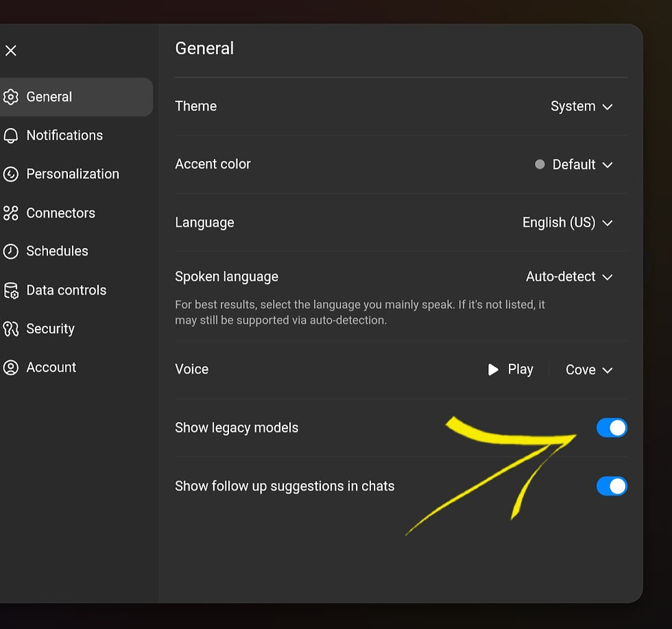This screenshot has height=629, width=672.
Task: Click the Account person icon
Action: 11,367
